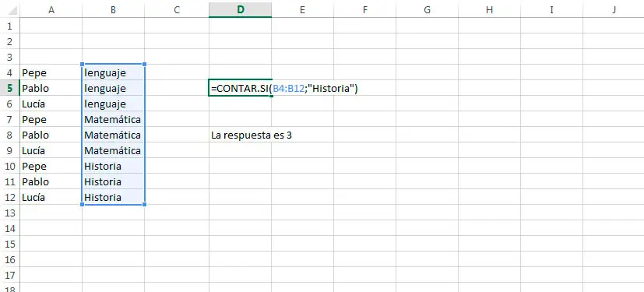Select row 8 header
The height and width of the screenshot is (292, 644).
coord(10,135)
